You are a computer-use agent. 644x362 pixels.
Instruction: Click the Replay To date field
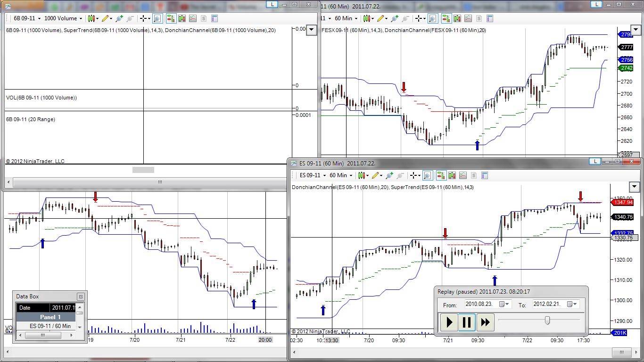[556, 304]
